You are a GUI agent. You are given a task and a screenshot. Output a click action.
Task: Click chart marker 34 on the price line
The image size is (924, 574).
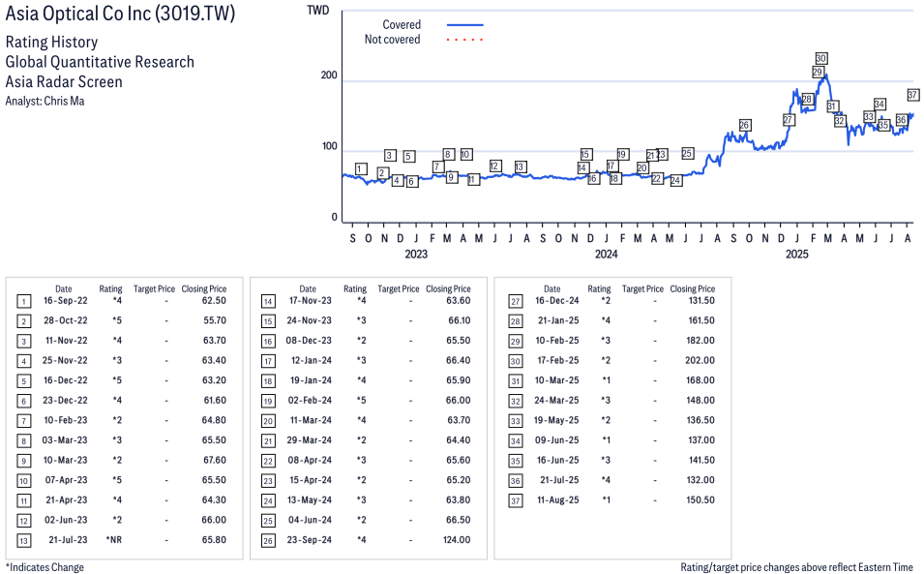tap(879, 105)
